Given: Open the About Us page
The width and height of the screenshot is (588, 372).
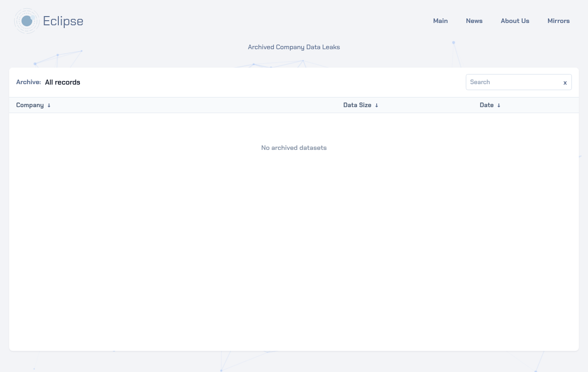Looking at the screenshot, I should 515,21.
